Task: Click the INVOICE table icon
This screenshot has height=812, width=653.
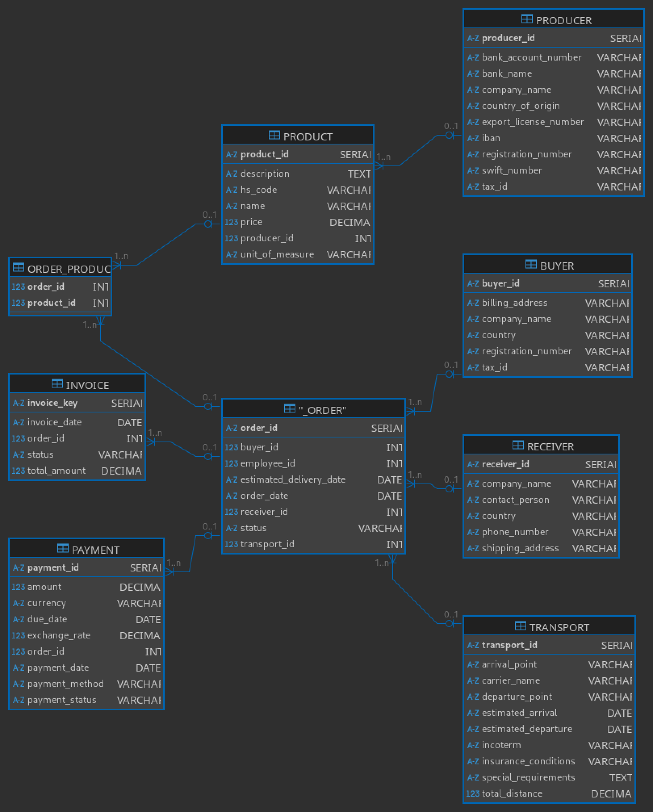Action: point(57,384)
